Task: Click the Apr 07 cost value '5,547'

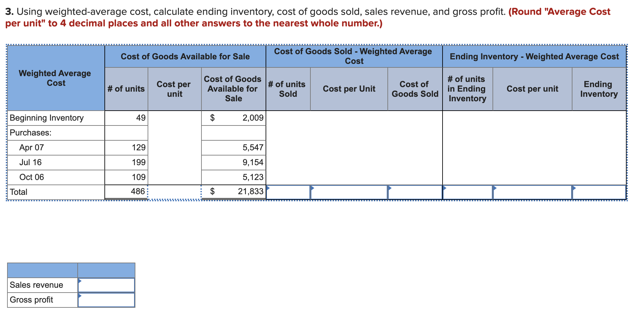Action: [x=234, y=148]
